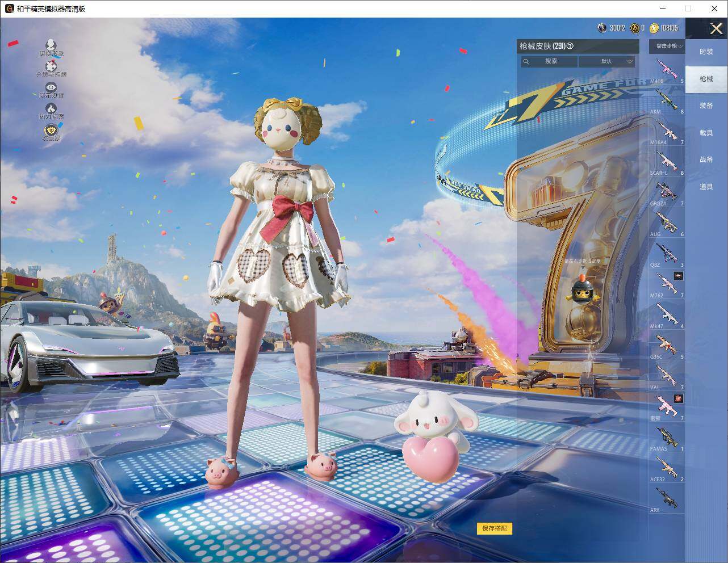728x563 pixels.
Task: Select the M416 weapon skin
Action: click(667, 70)
